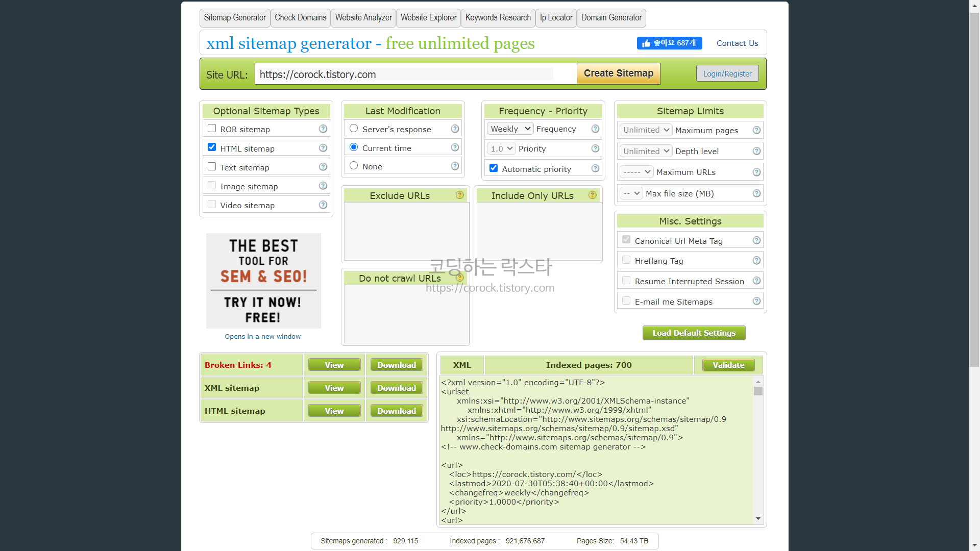Click help icon beside Automatic priority
This screenshot has height=551, width=980.
(x=595, y=169)
